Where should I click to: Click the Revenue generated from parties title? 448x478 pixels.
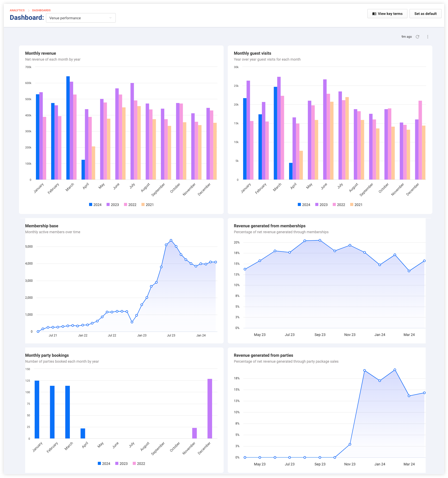tap(263, 355)
